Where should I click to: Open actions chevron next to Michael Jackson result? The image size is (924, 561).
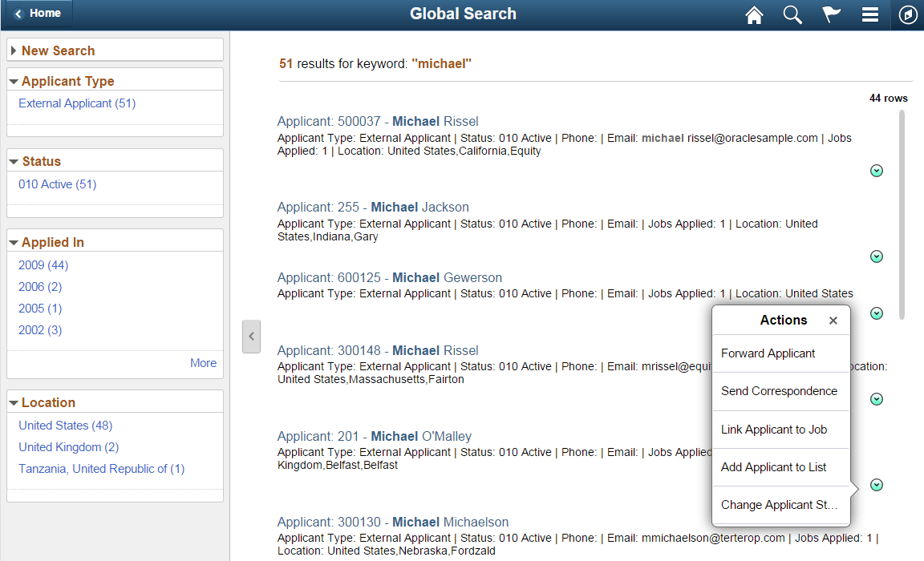[876, 256]
